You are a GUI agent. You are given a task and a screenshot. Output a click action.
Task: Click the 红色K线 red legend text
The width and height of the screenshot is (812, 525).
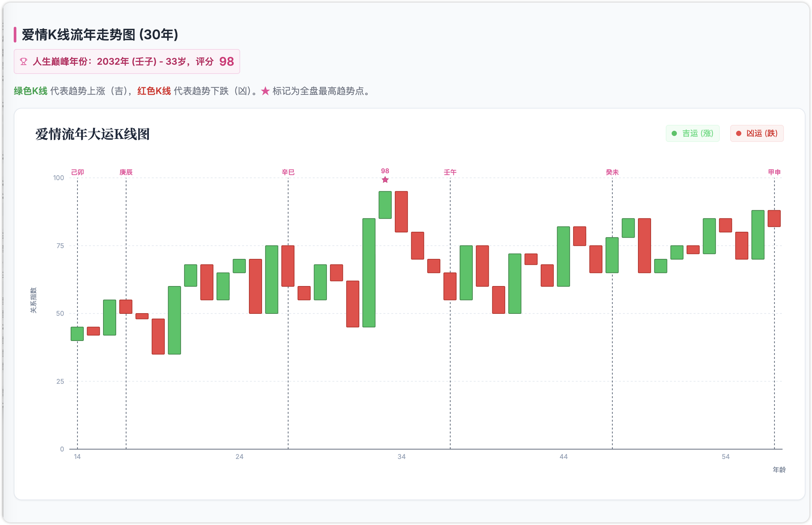pos(154,91)
